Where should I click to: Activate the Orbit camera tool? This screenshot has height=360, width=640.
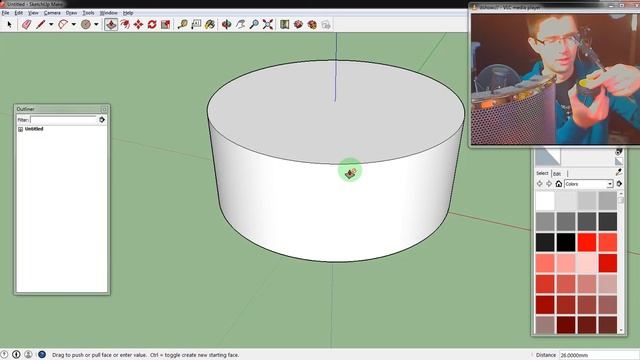[227, 24]
